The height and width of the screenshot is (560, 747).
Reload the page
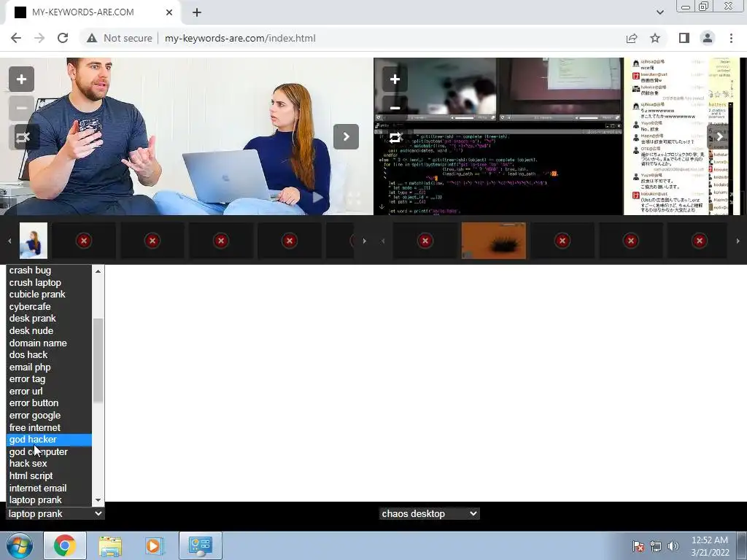pos(63,38)
